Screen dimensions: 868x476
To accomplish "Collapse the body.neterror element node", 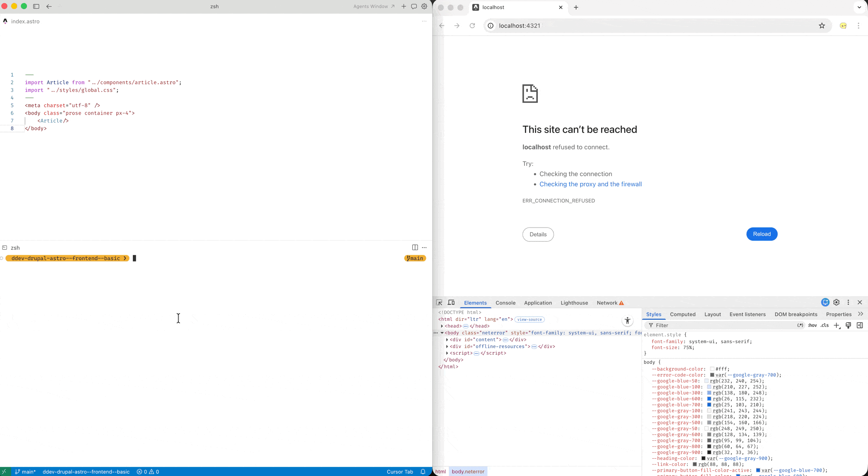I will click(x=442, y=333).
